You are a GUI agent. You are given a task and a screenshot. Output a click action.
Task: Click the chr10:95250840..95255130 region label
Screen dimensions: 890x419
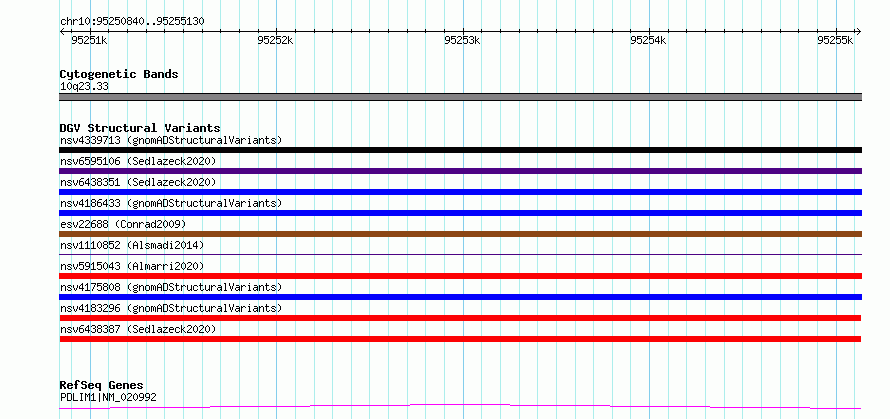click(x=132, y=22)
